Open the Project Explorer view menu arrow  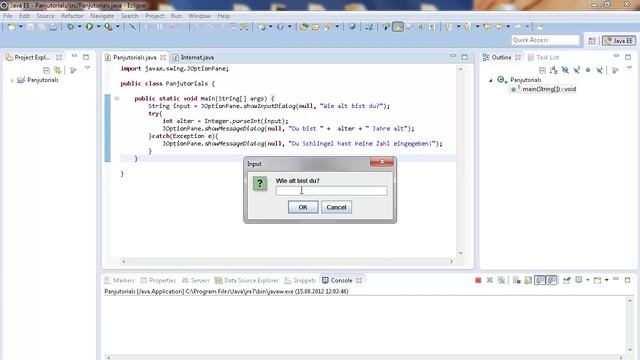coord(87,69)
